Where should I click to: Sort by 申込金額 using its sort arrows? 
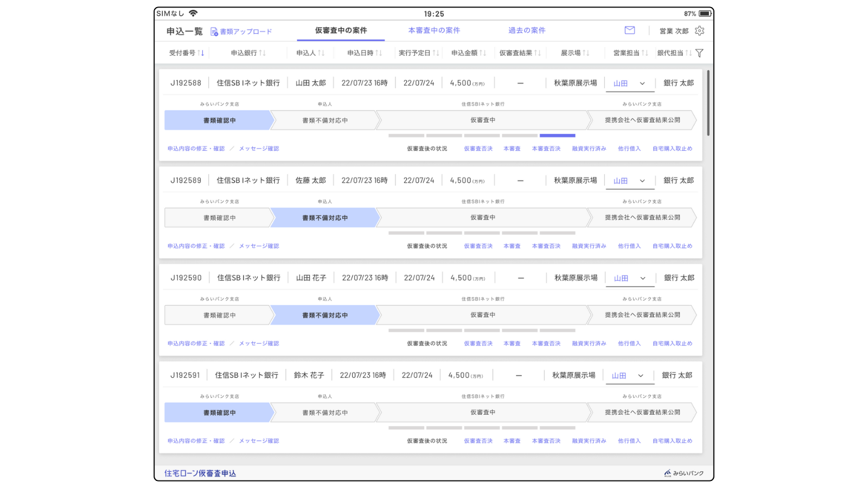click(482, 53)
